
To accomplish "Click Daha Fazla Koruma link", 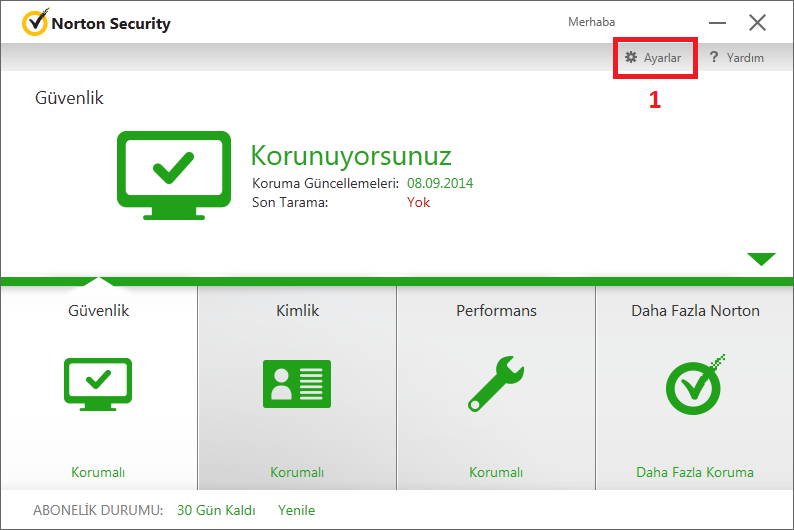I will pyautogui.click(x=695, y=472).
